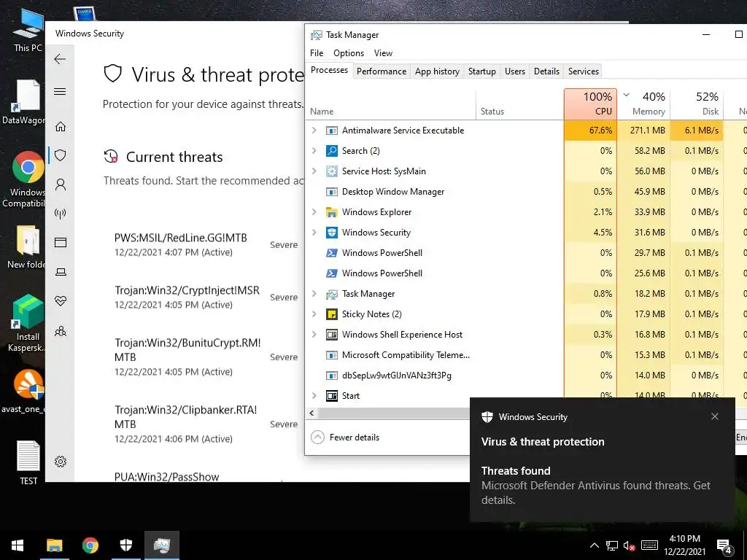Sort processes by Name column
Image resolution: width=747 pixels, height=560 pixels.
[x=391, y=104]
